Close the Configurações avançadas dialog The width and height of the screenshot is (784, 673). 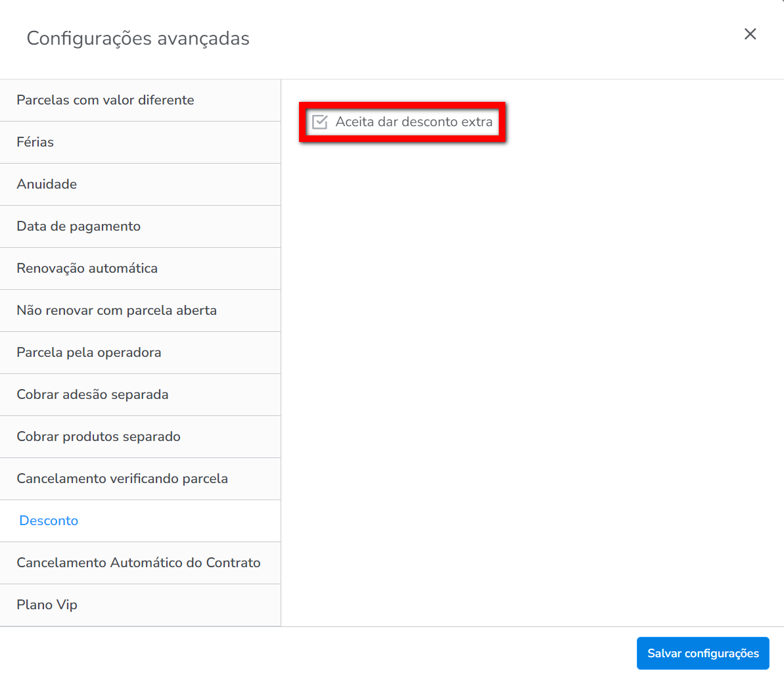[x=750, y=34]
